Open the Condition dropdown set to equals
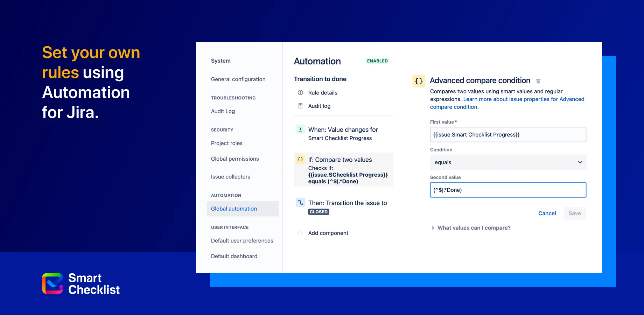This screenshot has height=315, width=644. coord(507,162)
